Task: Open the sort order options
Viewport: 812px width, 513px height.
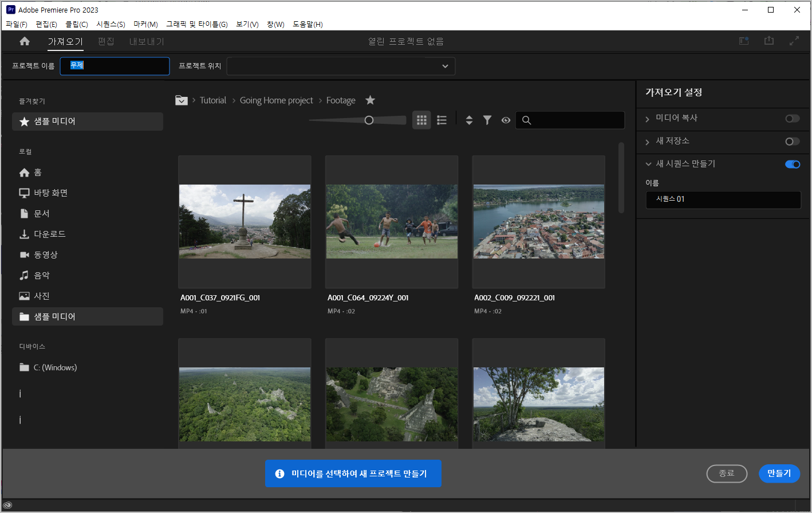Action: click(x=469, y=120)
